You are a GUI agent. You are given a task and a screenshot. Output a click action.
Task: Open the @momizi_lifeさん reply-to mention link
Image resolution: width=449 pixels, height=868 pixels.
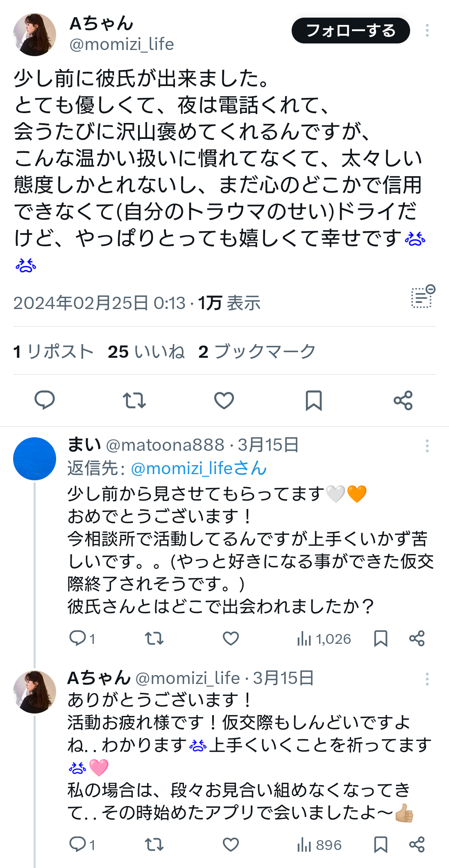199,468
